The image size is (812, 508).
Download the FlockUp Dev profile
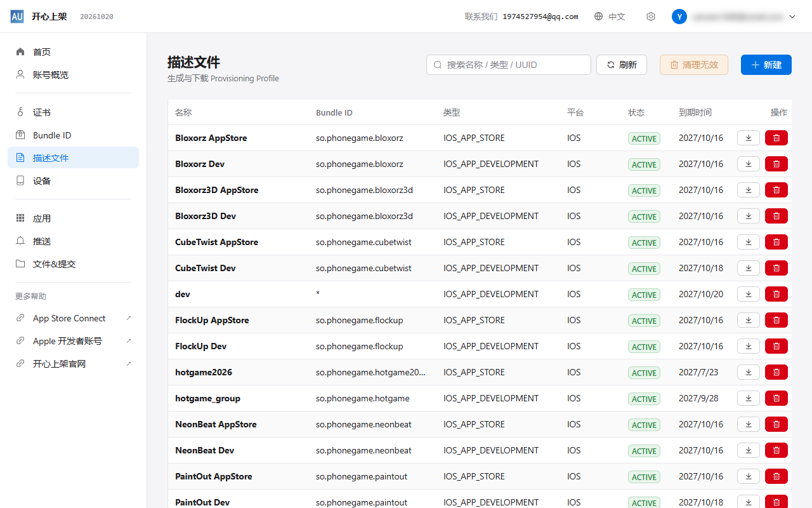point(749,346)
